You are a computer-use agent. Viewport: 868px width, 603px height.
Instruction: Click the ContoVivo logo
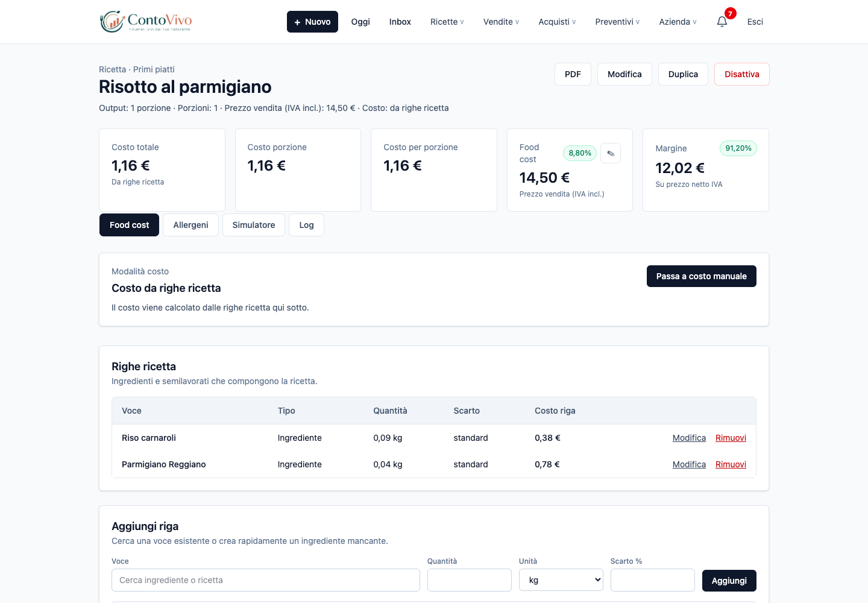point(146,22)
